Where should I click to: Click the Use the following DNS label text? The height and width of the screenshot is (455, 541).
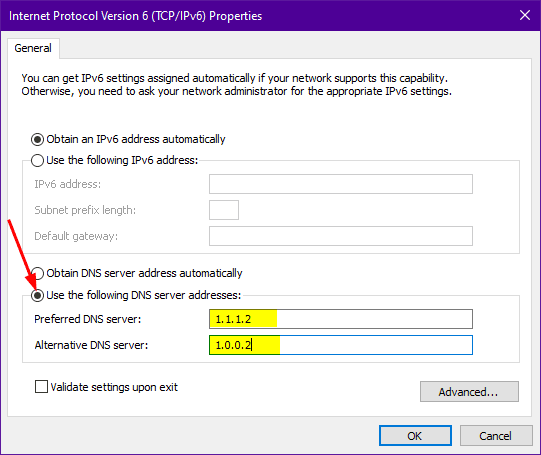144,295
